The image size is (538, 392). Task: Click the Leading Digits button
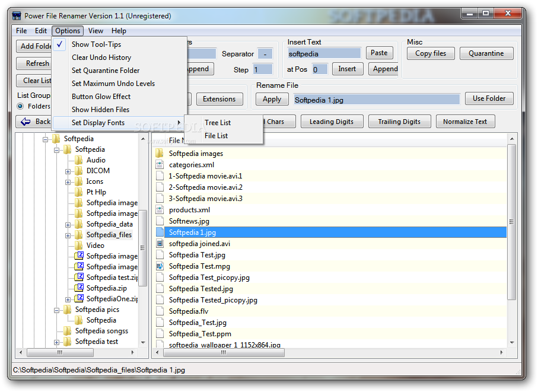click(332, 122)
